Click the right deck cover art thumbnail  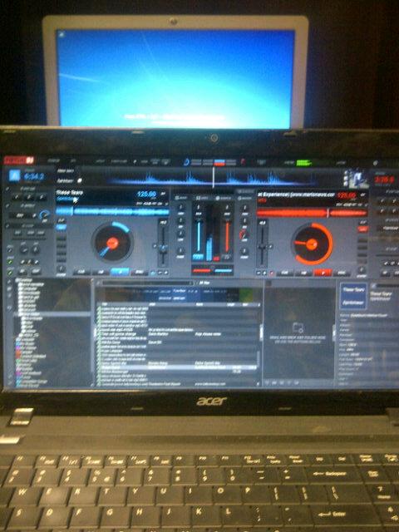point(357,179)
